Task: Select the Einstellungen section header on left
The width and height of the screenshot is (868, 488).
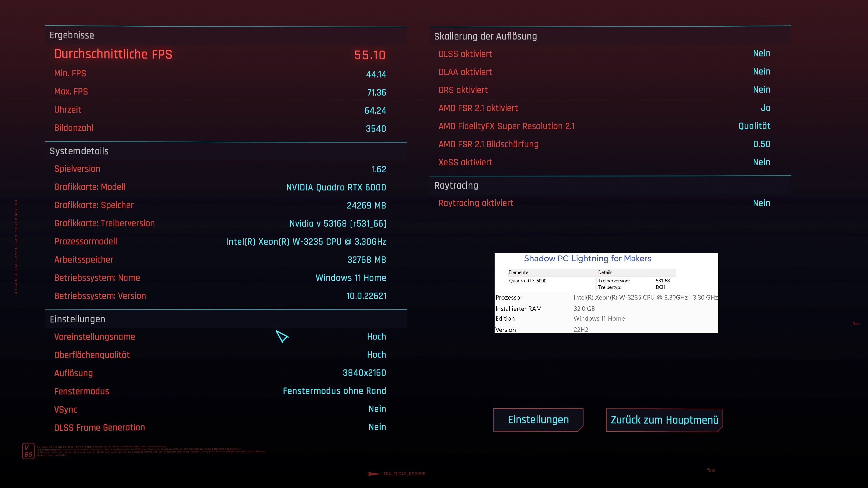Action: 78,319
